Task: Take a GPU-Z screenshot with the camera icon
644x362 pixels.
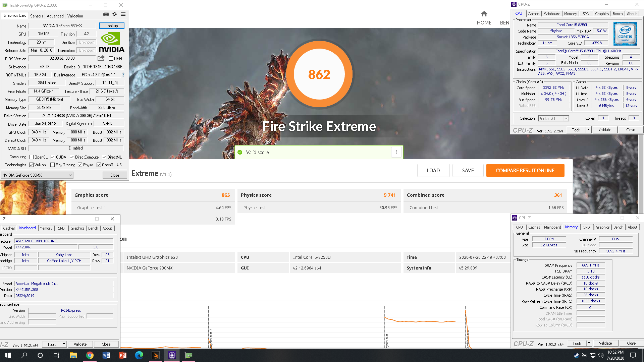Action: tap(106, 14)
